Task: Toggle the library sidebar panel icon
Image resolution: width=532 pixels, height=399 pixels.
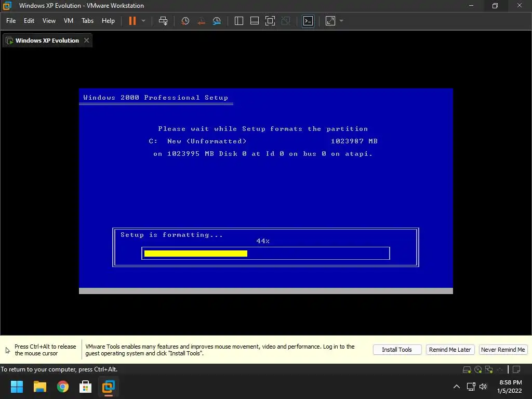Action: point(239,21)
